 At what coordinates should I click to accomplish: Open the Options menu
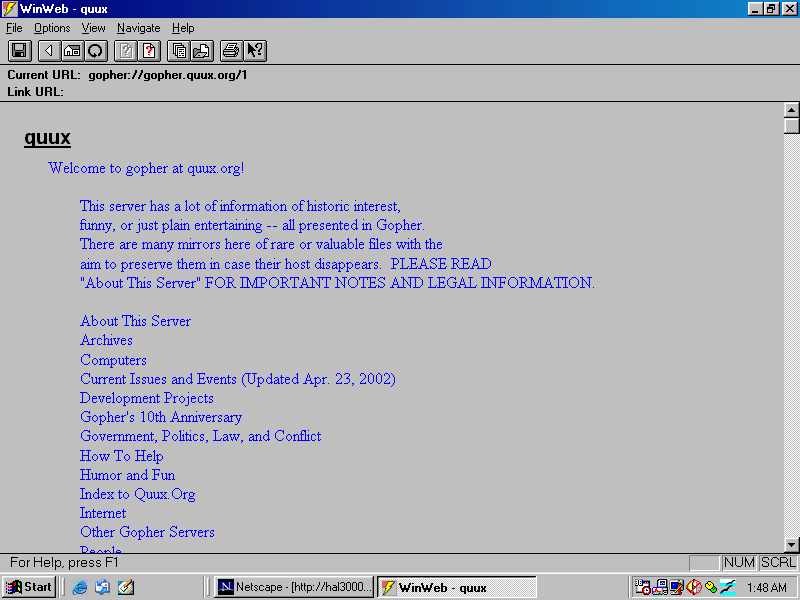(x=52, y=28)
